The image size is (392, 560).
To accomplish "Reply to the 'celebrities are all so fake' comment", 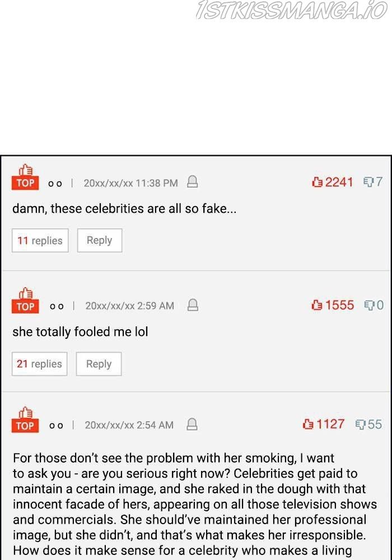I will click(99, 240).
